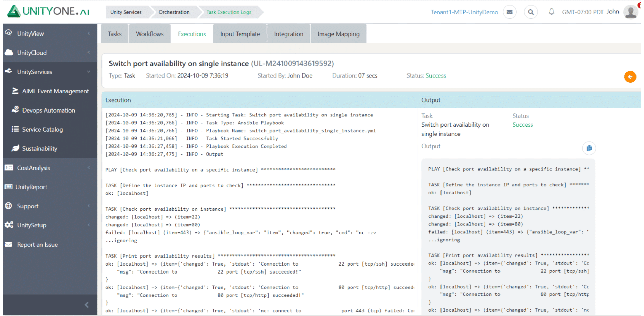Click '...ignoring' line in Execution log
The image size is (644, 316).
click(x=121, y=240)
